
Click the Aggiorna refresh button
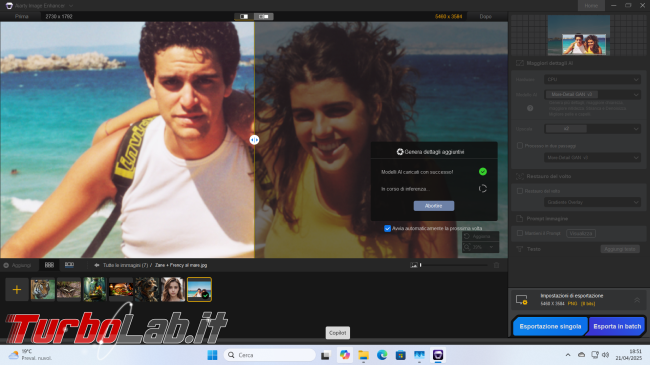[x=480, y=236]
